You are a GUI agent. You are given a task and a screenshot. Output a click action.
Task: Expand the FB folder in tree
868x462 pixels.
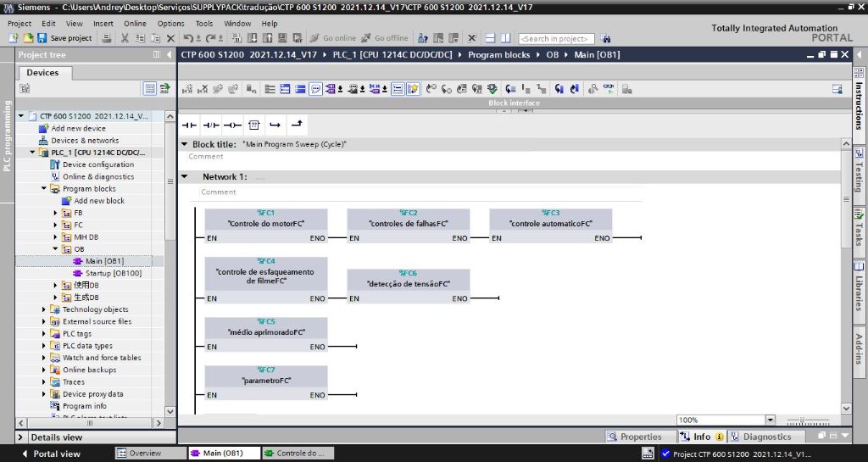tap(55, 213)
